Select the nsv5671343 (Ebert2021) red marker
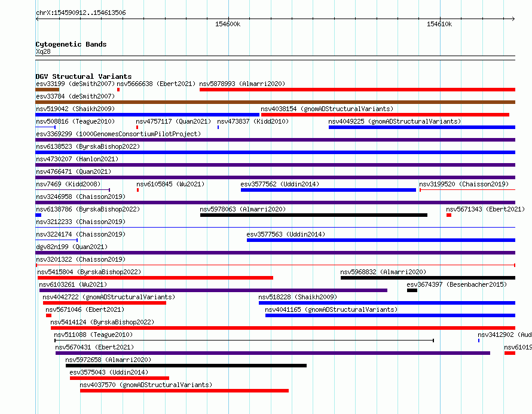This screenshot has height=414, width=532. click(449, 215)
